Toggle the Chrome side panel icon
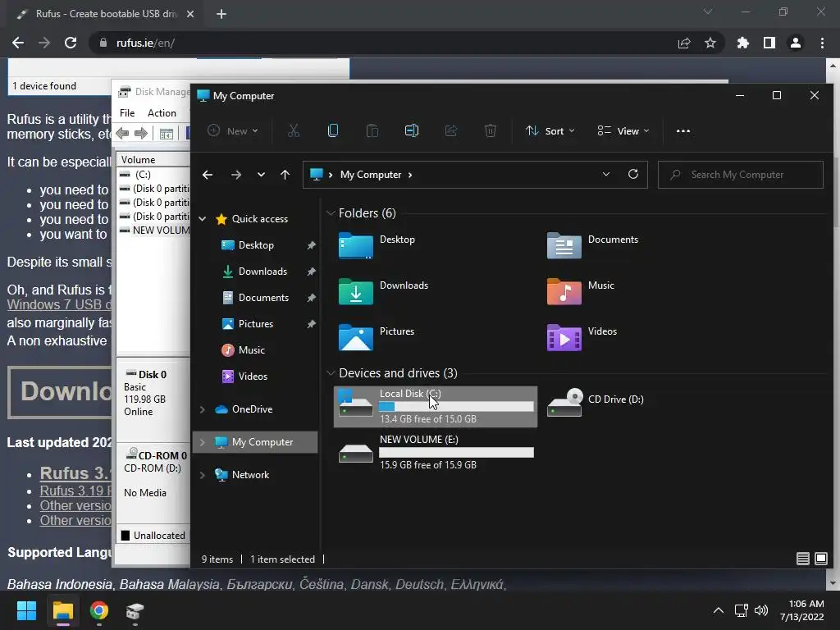840x630 pixels. [x=769, y=43]
